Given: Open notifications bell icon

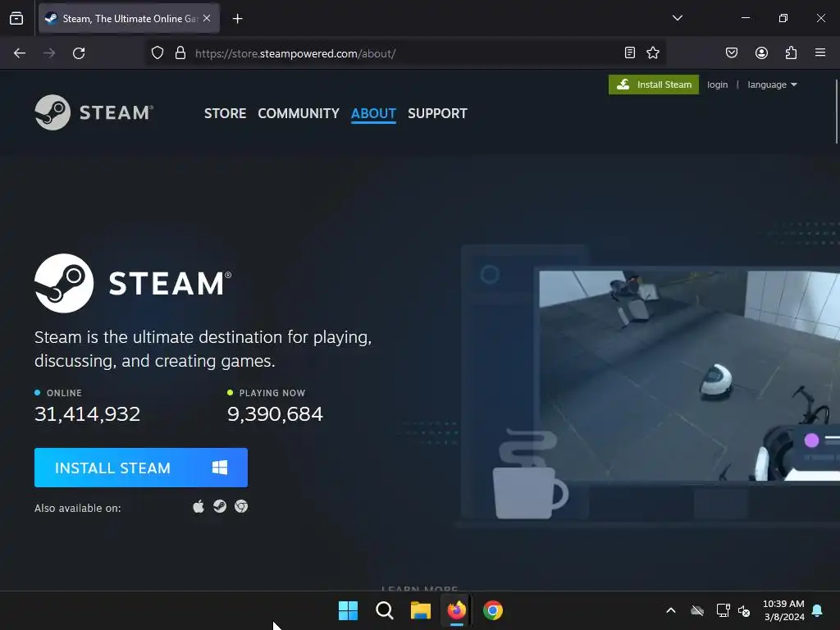Looking at the screenshot, I should point(818,610).
